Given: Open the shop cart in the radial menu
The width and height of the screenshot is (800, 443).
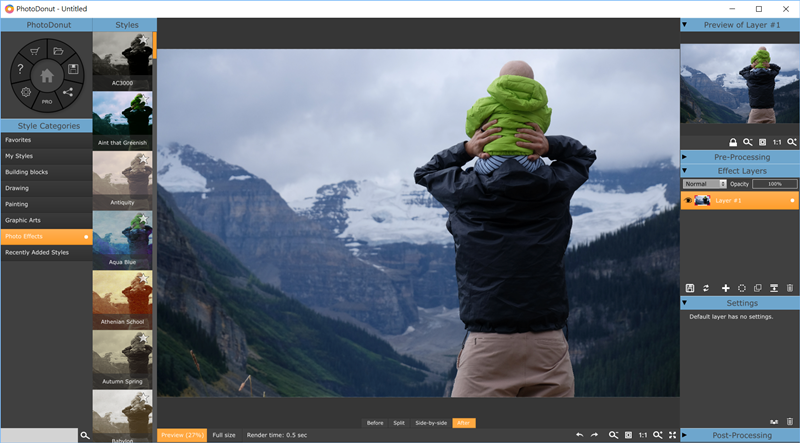Looking at the screenshot, I should click(35, 51).
